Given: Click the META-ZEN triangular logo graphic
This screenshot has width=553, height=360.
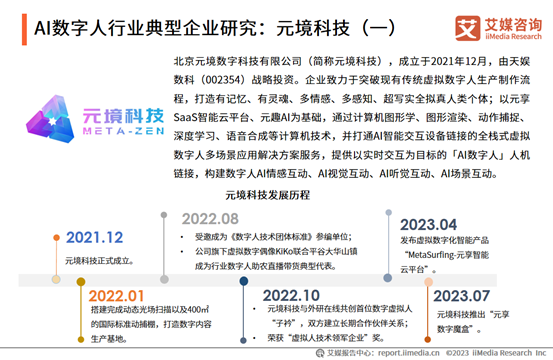Looking at the screenshot, I should (x=50, y=119).
